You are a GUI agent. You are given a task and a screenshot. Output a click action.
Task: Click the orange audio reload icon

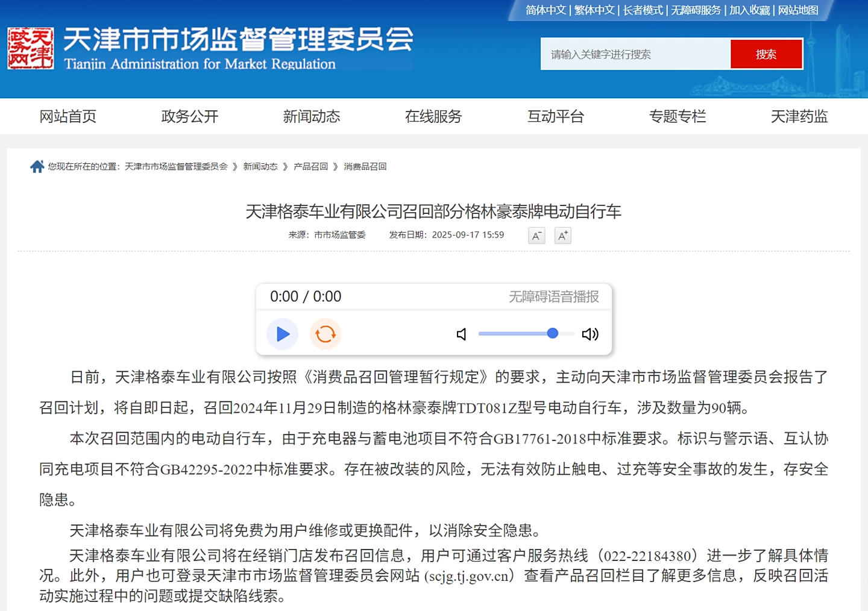325,334
